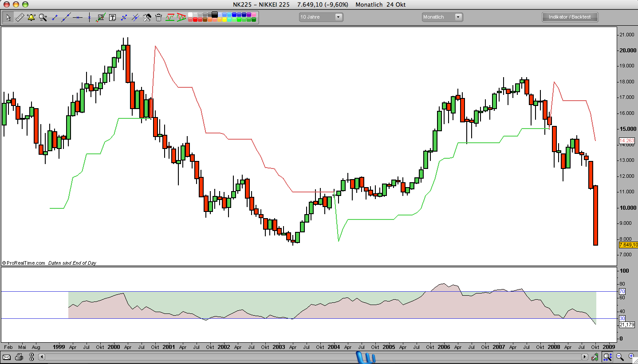Select the horizontal line tool
The width and height of the screenshot is (638, 364).
pyautogui.click(x=78, y=17)
